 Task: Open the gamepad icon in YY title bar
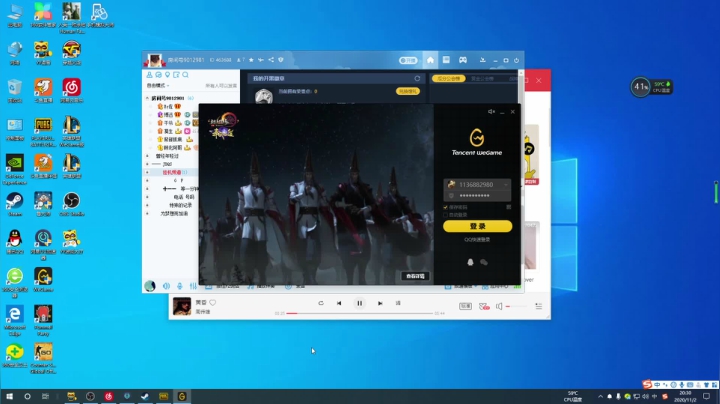463,60
